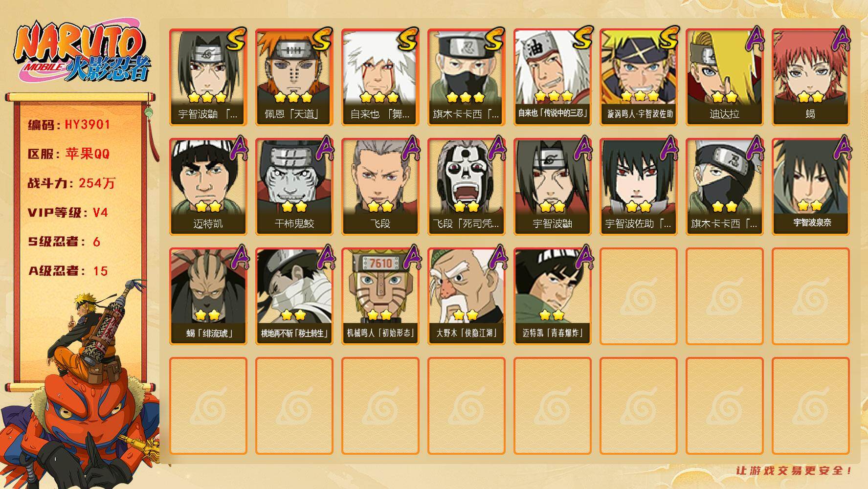Click the Naruto Mobile 火影忍者 logo
Image resolution: width=868 pixels, height=489 pixels.
click(x=82, y=51)
